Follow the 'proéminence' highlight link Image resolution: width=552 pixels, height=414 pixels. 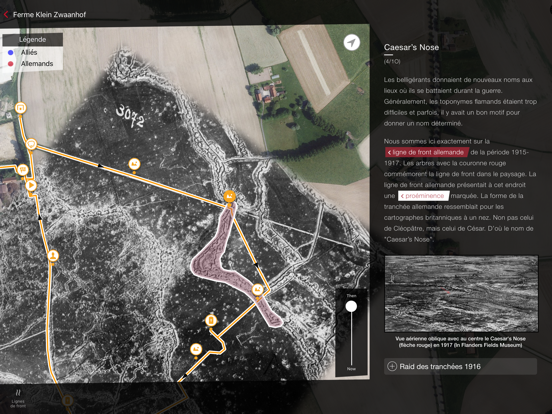coord(424,196)
